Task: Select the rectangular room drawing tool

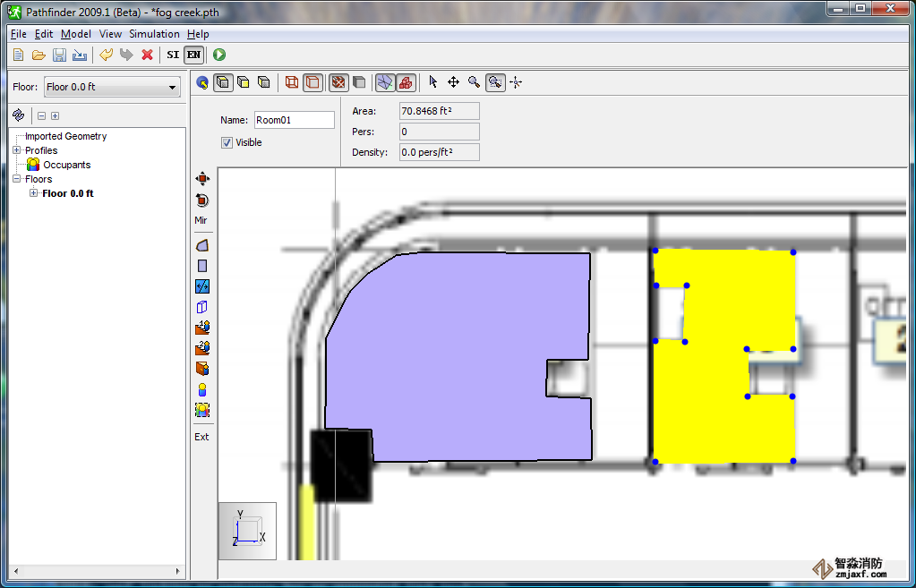Action: 202,266
